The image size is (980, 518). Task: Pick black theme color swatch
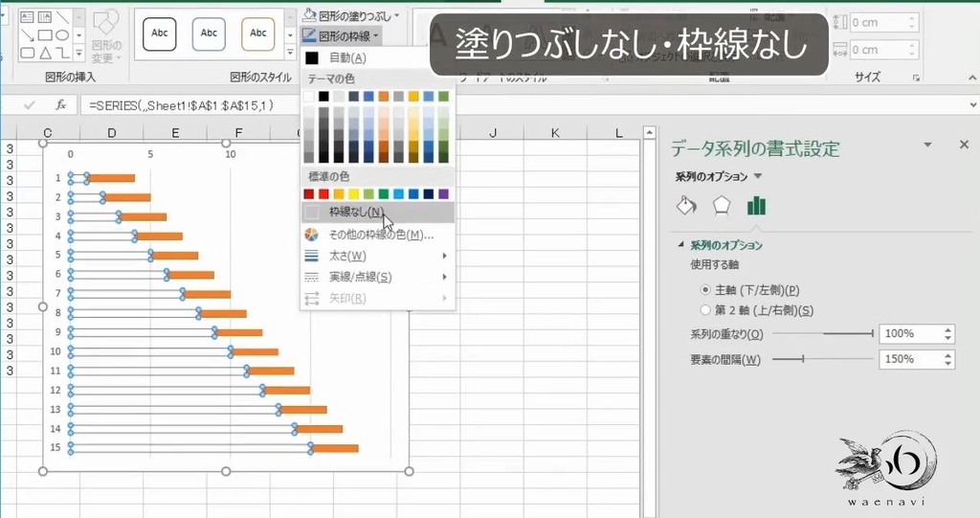(323, 97)
